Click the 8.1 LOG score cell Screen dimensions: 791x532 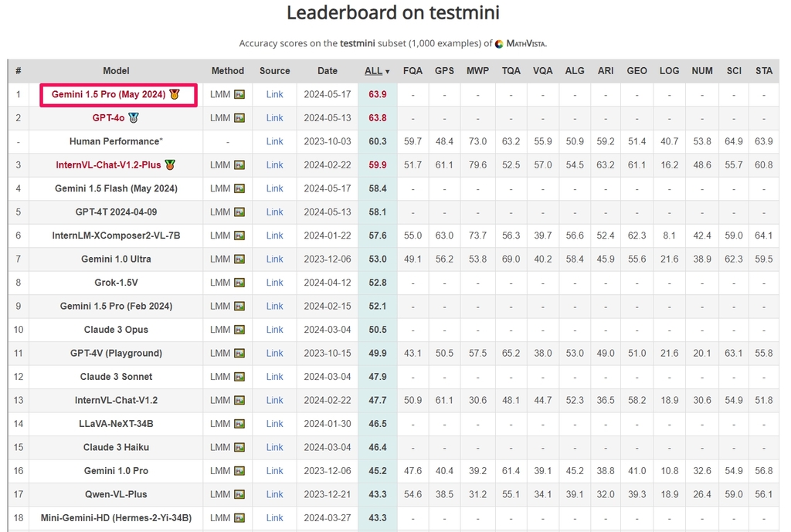670,236
